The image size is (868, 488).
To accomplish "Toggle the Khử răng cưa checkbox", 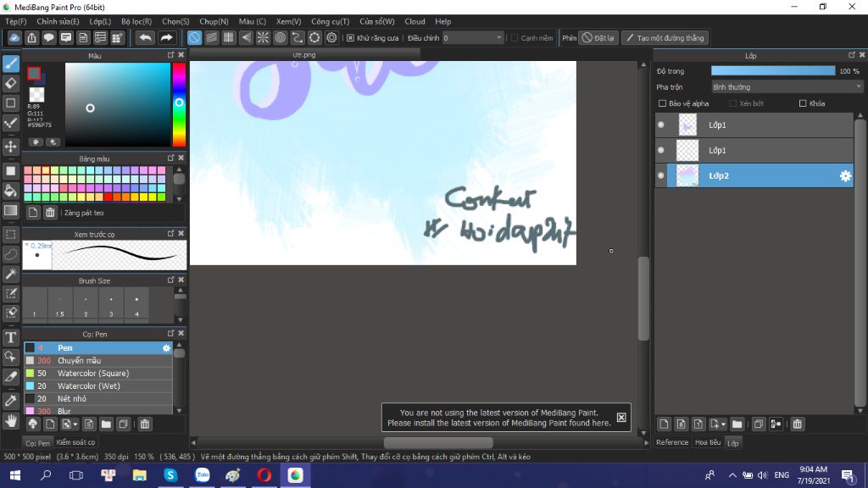I will click(350, 37).
